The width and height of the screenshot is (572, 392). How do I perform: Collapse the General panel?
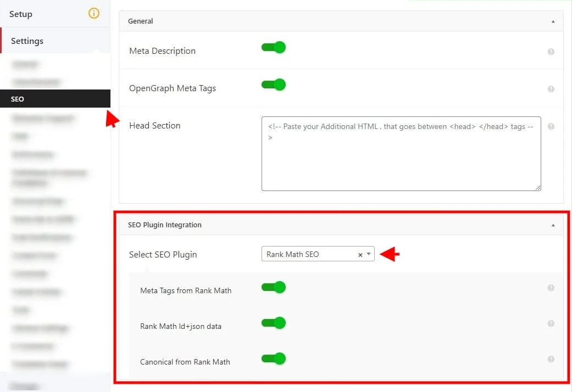(x=553, y=21)
